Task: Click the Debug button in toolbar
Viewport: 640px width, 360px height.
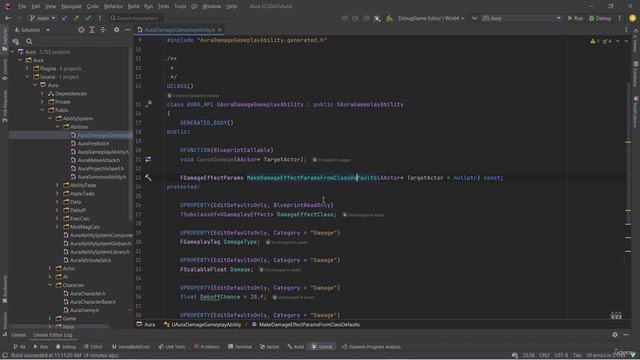Action: coord(600,18)
